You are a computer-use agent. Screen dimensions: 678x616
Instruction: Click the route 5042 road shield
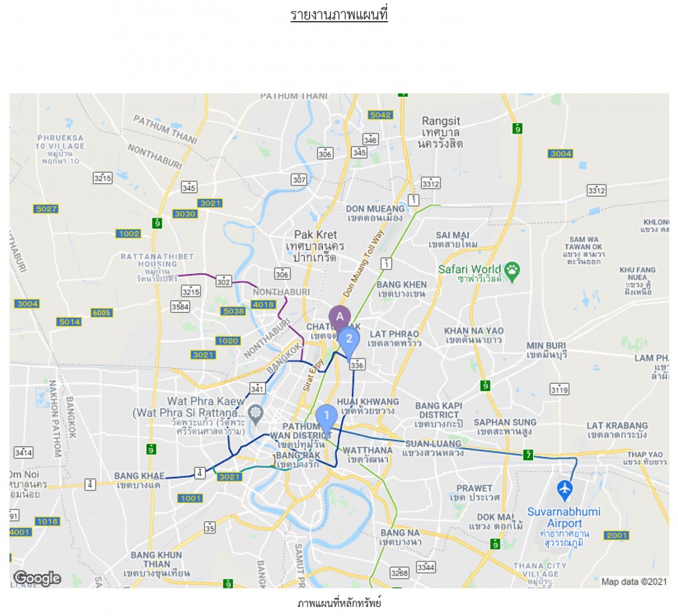click(381, 115)
